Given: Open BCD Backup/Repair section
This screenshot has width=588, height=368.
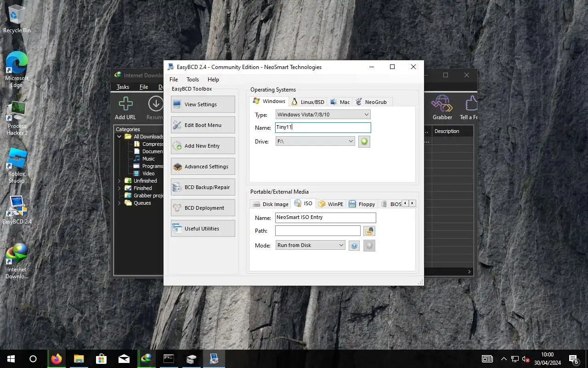Looking at the screenshot, I should point(203,187).
